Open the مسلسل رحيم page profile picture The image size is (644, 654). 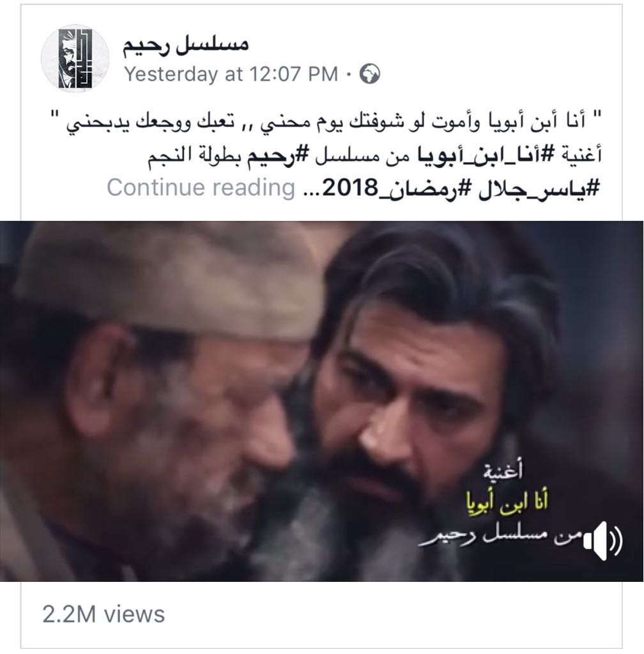(x=75, y=58)
